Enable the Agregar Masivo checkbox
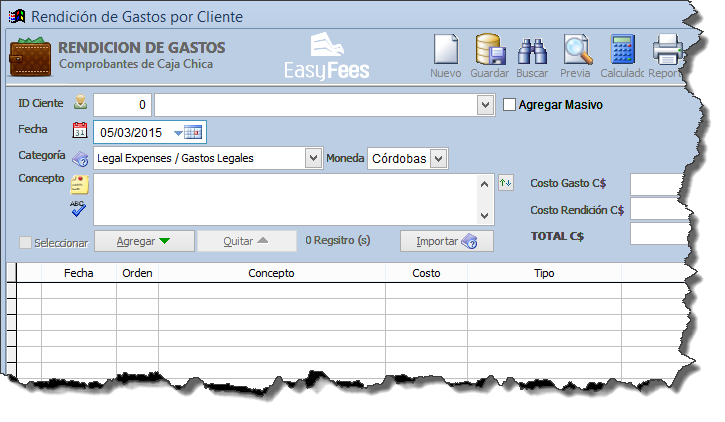This screenshot has height=422, width=725. pos(509,104)
